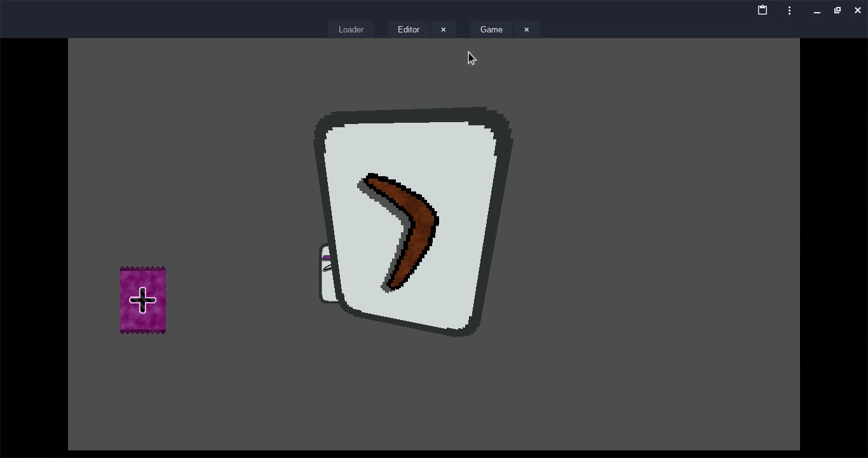This screenshot has width=868, height=458.
Task: Switch to the Editor tab
Action: 409,30
